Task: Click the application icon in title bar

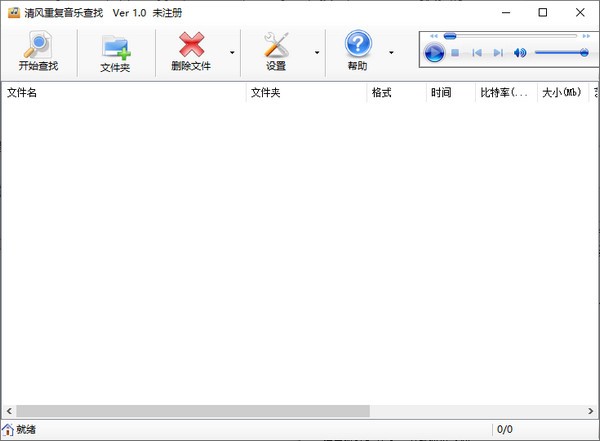Action: click(x=14, y=13)
